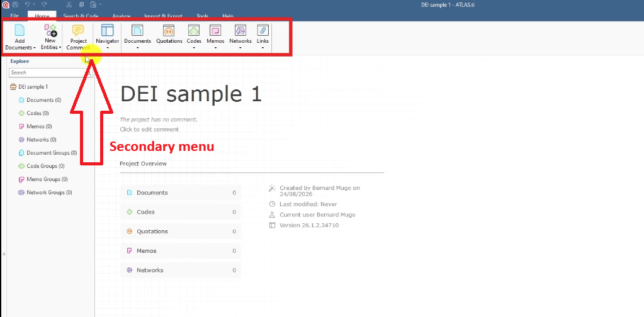Select Document Groups (0) in the tree

pyautogui.click(x=48, y=153)
